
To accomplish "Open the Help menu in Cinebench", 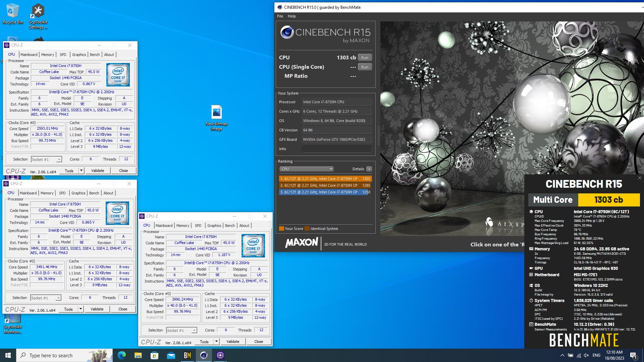I will [x=291, y=16].
